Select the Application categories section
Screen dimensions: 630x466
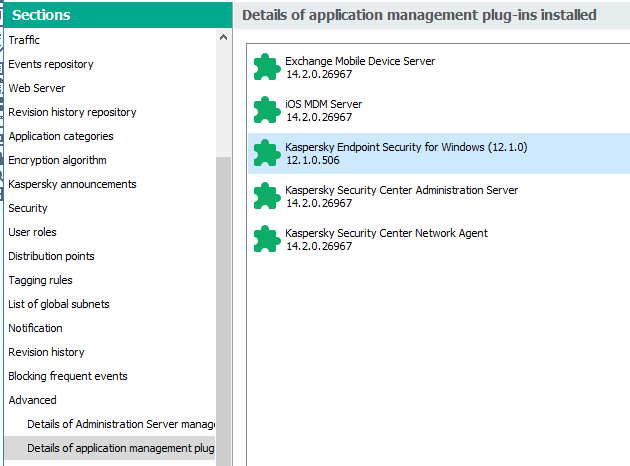coord(61,136)
